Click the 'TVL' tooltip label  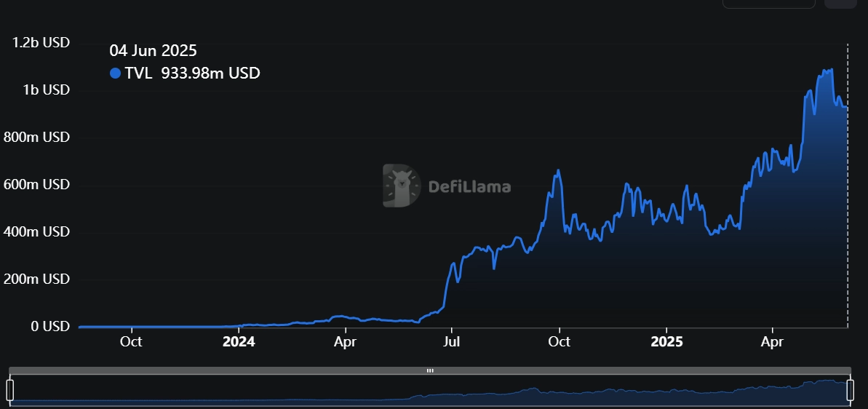[x=138, y=73]
